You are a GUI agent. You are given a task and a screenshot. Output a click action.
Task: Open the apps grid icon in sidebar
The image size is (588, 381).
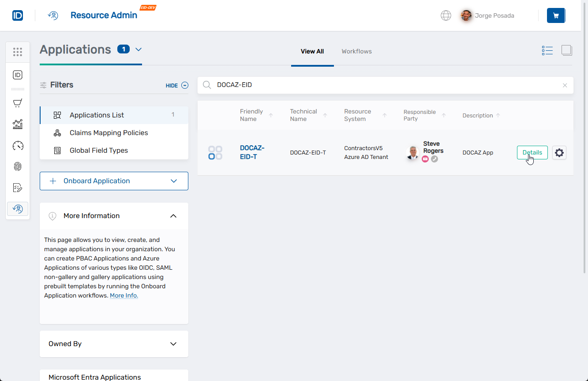[18, 52]
